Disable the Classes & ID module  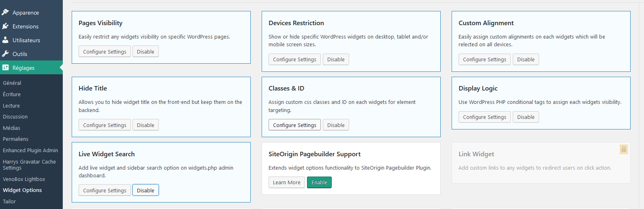(336, 125)
